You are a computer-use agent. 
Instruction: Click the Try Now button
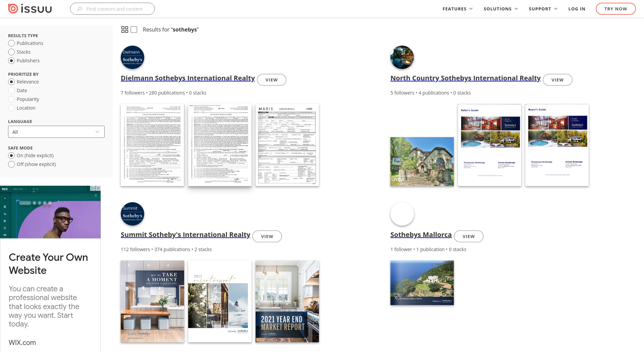[615, 9]
